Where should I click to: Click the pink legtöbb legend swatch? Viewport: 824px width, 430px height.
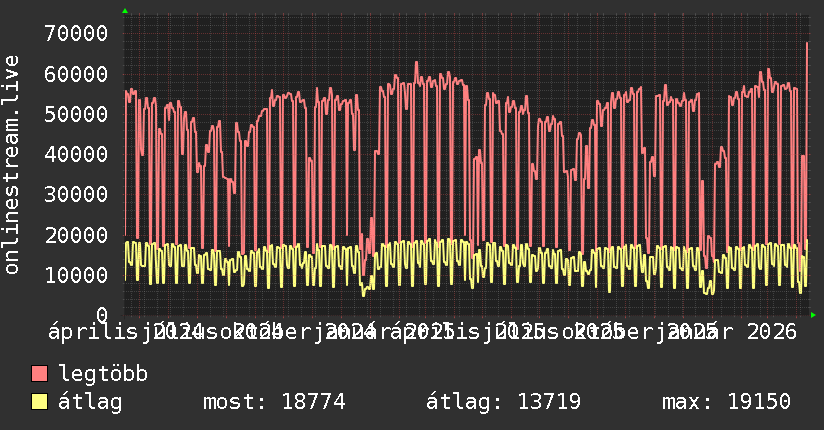pos(39,373)
